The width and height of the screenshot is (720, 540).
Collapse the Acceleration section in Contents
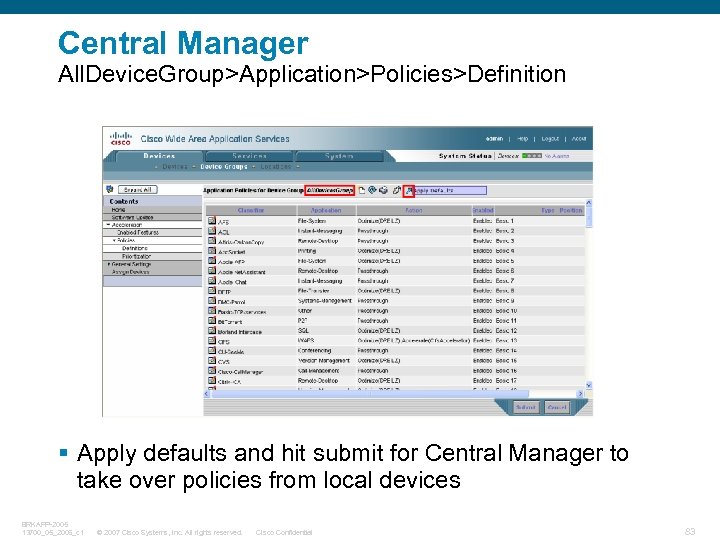pos(108,225)
